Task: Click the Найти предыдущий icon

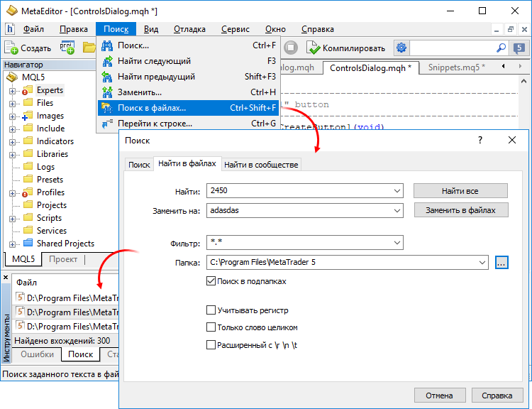Action: point(107,77)
